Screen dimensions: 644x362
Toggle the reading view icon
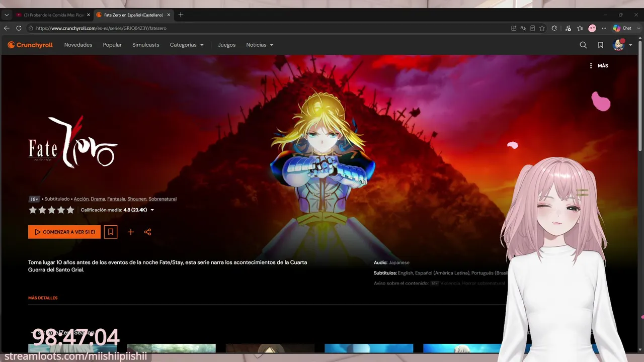[x=533, y=28]
